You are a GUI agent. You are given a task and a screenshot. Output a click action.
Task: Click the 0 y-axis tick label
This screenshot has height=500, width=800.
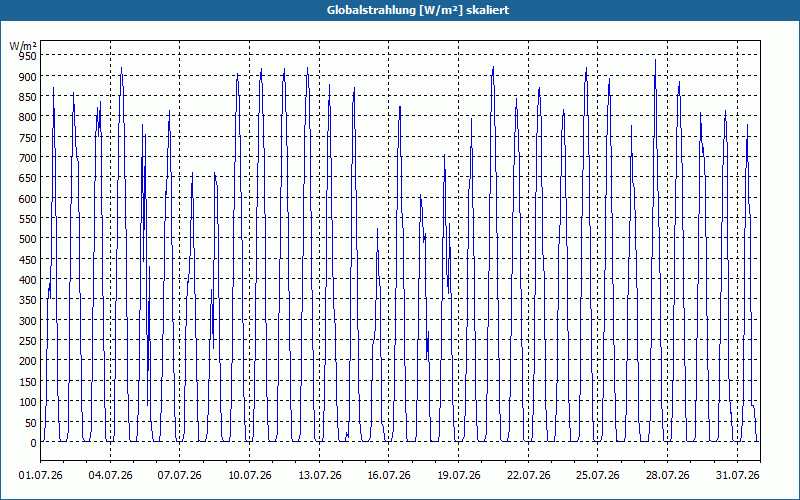click(33, 443)
